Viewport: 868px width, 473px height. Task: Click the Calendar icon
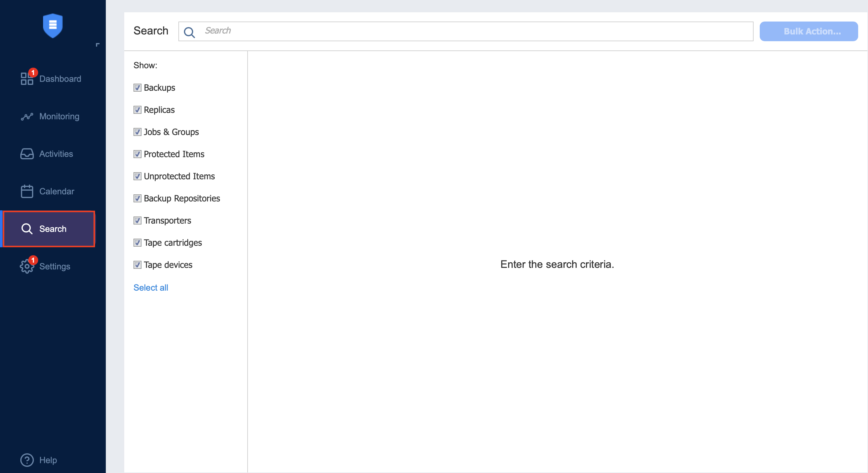(x=27, y=191)
